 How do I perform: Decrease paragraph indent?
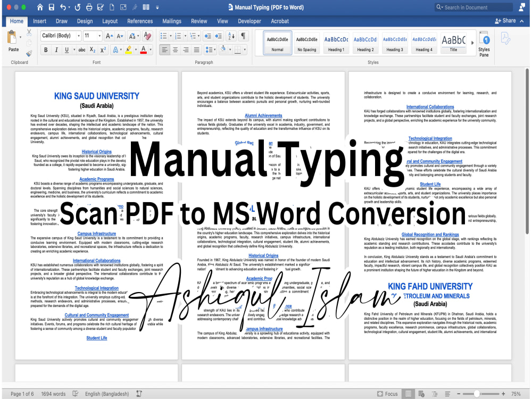point(207,36)
